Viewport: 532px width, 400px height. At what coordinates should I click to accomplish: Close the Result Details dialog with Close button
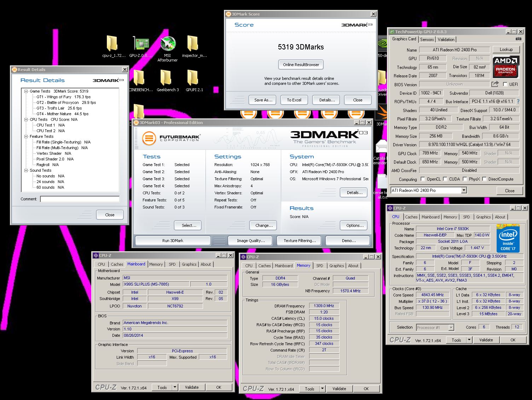pyautogui.click(x=110, y=215)
